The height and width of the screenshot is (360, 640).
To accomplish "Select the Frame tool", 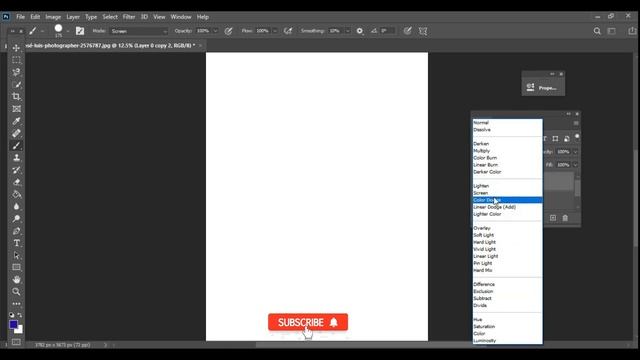I will click(16, 109).
